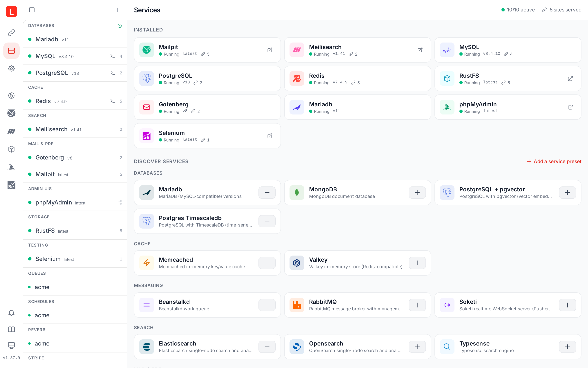Image resolution: width=588 pixels, height=368 pixels.
Task: Open the documentation book icon
Action: pyautogui.click(x=11, y=329)
